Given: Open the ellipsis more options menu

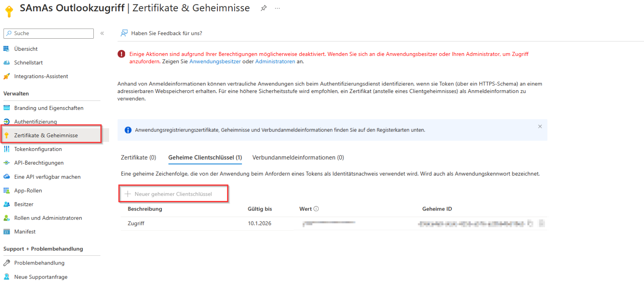Looking at the screenshot, I should [x=277, y=8].
